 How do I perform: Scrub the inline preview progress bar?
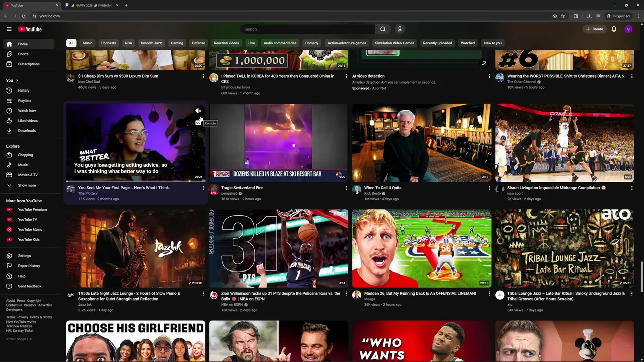tap(136, 181)
